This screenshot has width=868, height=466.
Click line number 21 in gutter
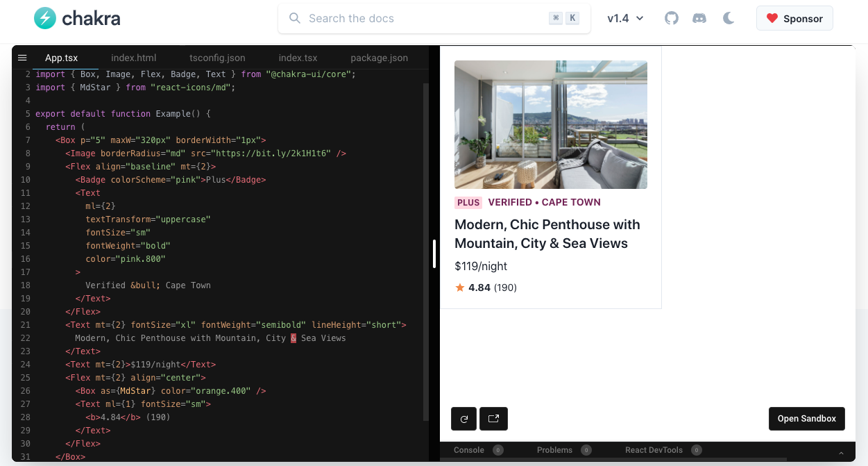click(26, 325)
